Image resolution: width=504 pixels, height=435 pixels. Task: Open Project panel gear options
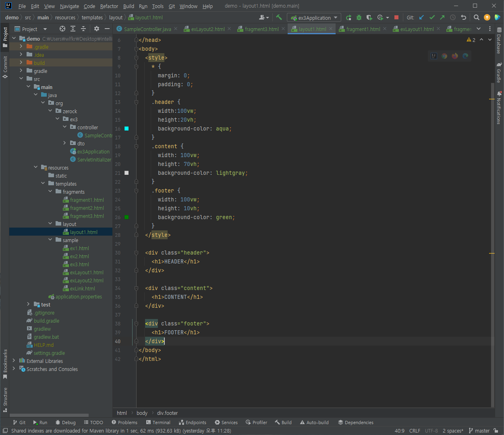click(x=97, y=29)
